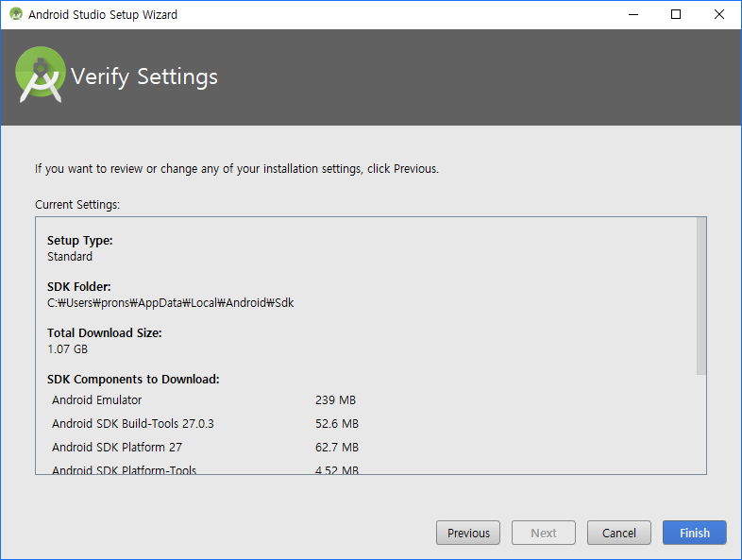
Task: Click the SDK Components to Download heading
Action: pos(133,380)
